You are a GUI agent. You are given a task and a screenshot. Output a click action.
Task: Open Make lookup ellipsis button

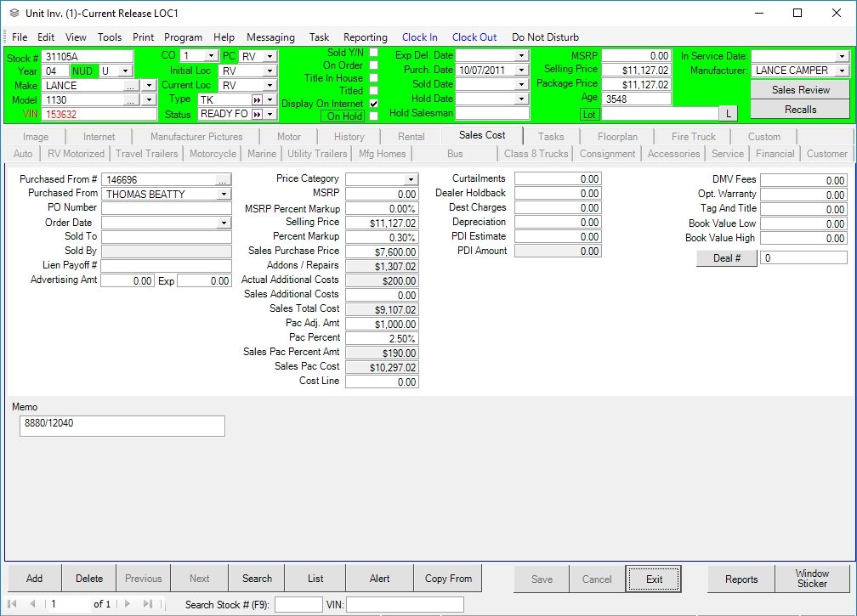coord(130,86)
